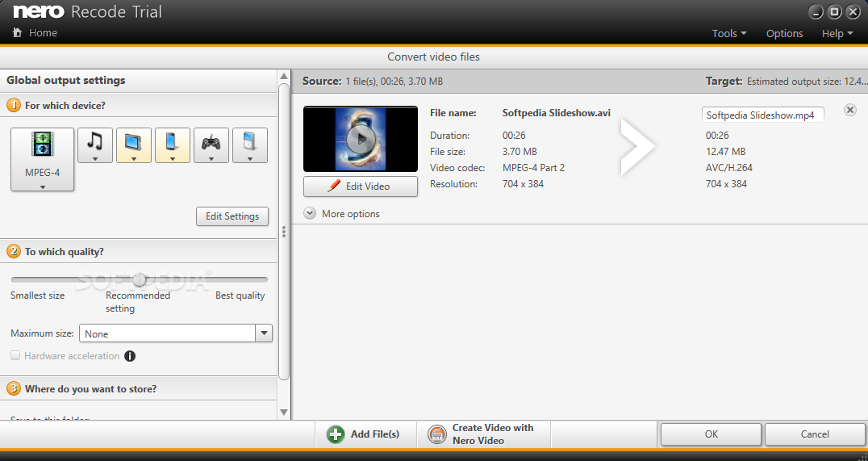
Task: Click settings panel scrollbar down arrow
Action: click(x=284, y=413)
